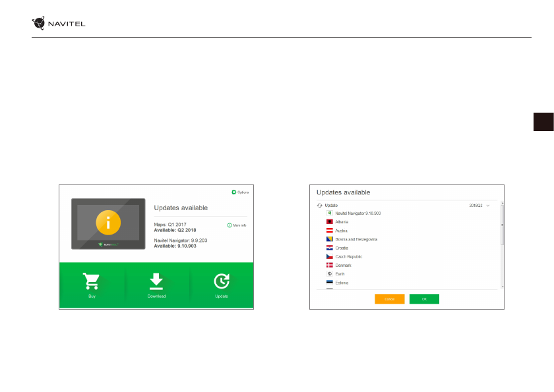Click the scrollbar up arrow
The image size is (554, 392).
click(x=502, y=203)
